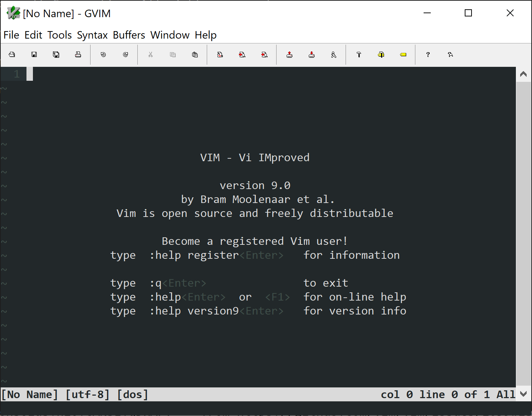This screenshot has width=532, height=416.
Task: Click the Redo toolbar icon
Action: pyautogui.click(x=126, y=55)
